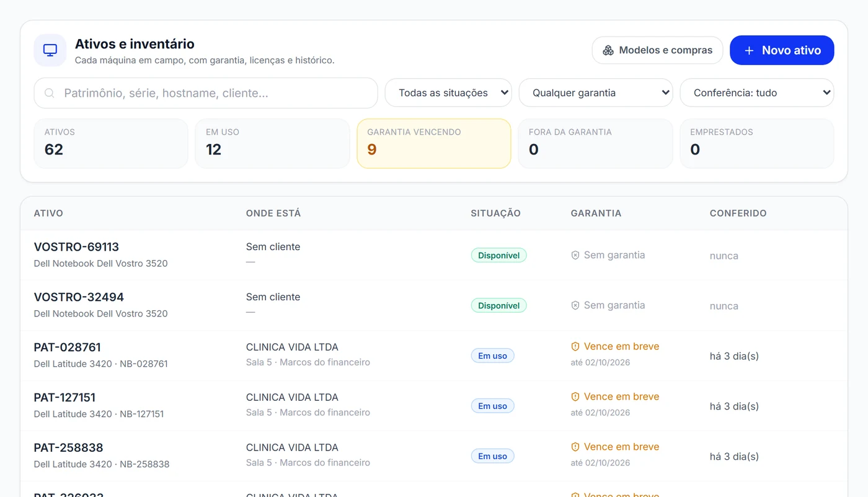Click the Em uso badge for PAT-127151
Screen dimensions: 868x497
coord(492,406)
